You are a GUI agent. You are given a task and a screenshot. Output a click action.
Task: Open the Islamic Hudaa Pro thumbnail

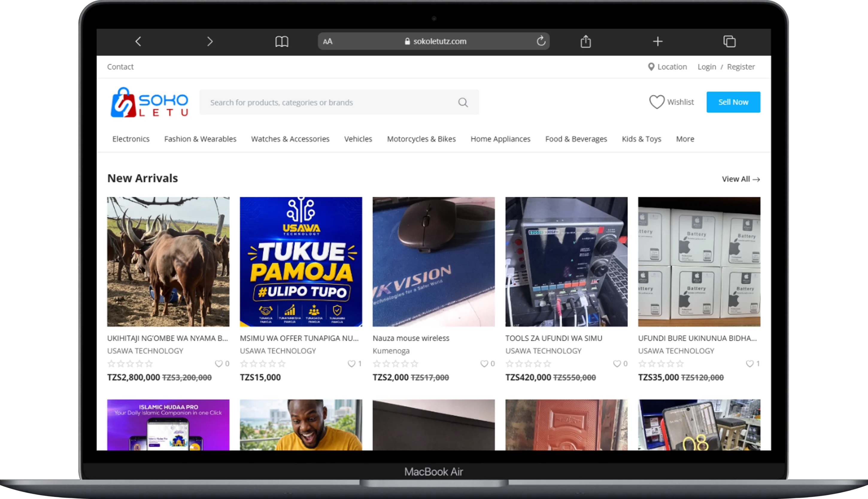(168, 425)
